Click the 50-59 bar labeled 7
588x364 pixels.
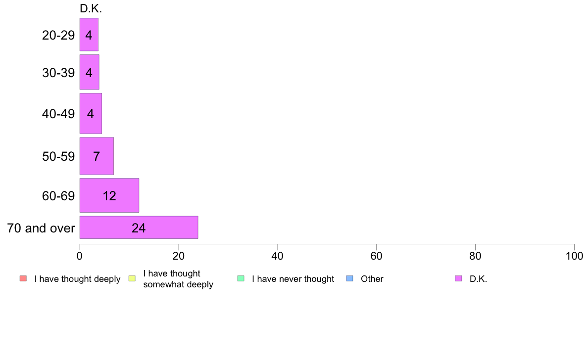pos(97,156)
